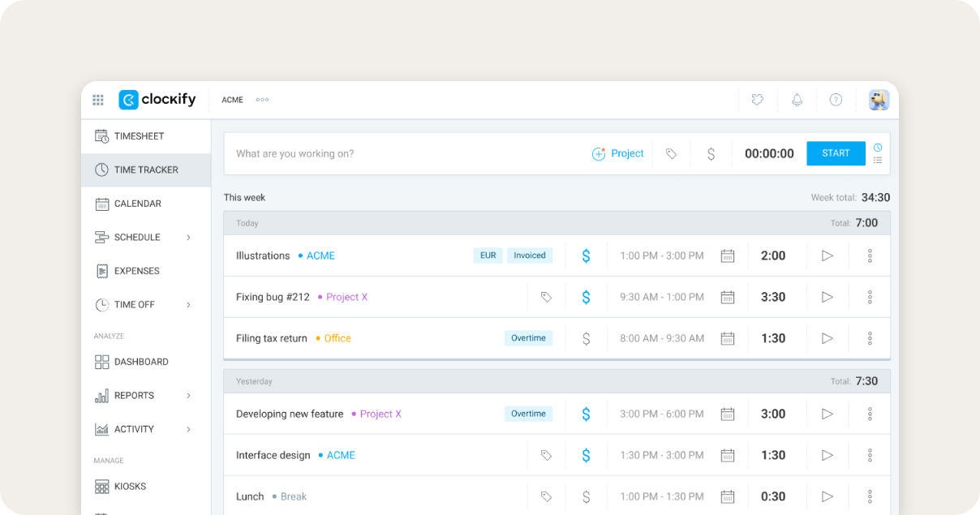Image resolution: width=980 pixels, height=515 pixels.
Task: Click the EUR tag on Illustrations
Action: [488, 255]
